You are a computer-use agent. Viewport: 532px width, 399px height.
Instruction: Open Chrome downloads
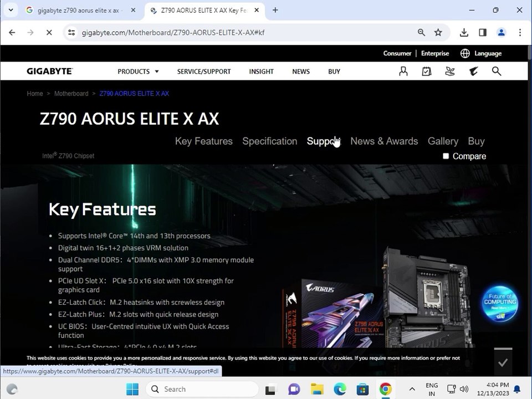coord(464,33)
